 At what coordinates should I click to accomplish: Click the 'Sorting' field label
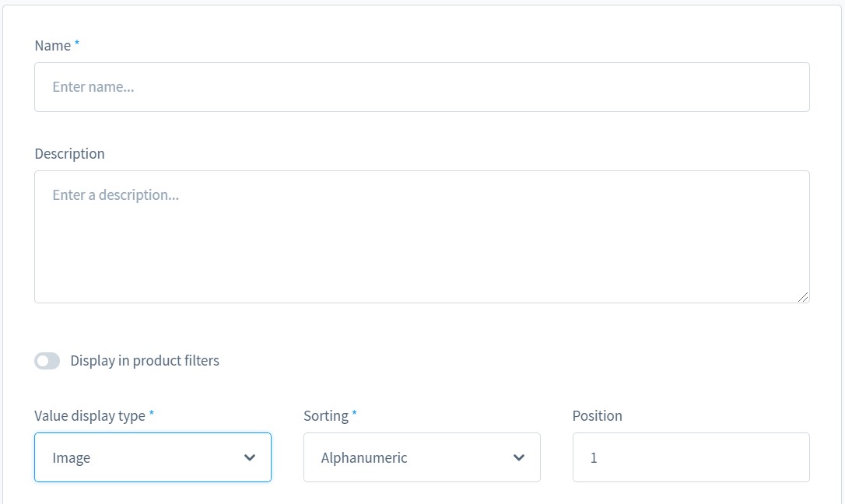click(326, 416)
